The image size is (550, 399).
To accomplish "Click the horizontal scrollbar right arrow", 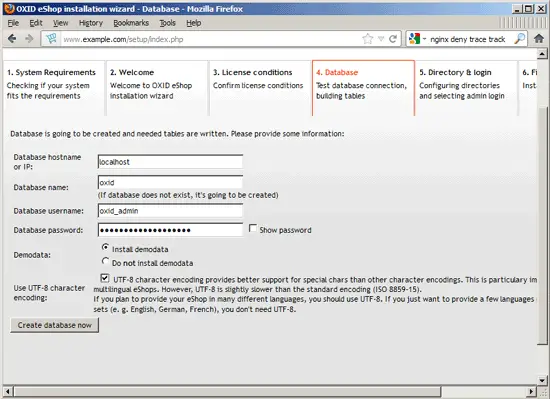I will 532,391.
